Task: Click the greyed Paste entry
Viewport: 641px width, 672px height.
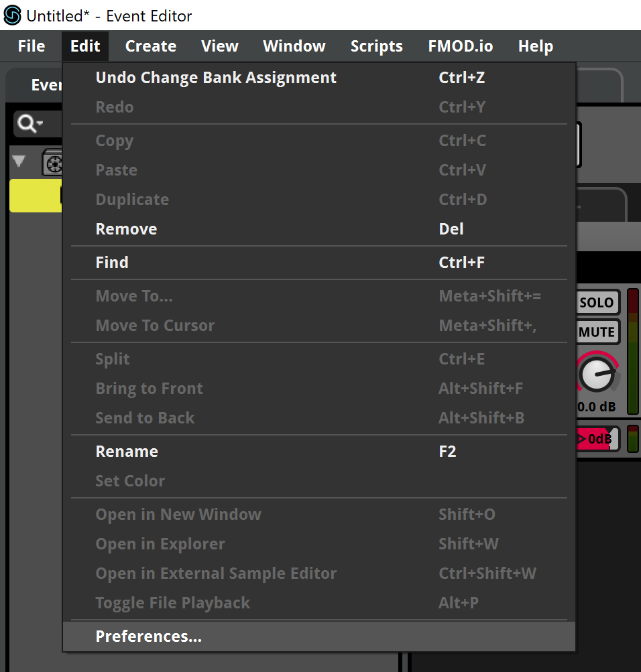Action: pos(318,170)
